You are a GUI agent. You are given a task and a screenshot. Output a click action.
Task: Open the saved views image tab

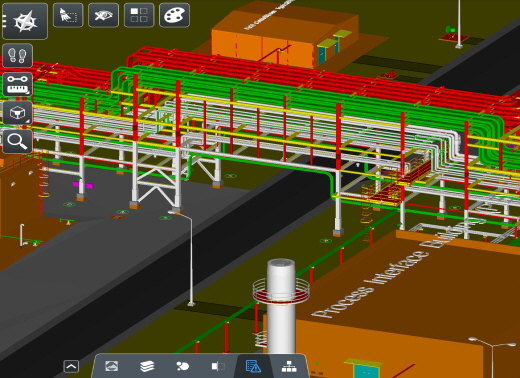111,366
